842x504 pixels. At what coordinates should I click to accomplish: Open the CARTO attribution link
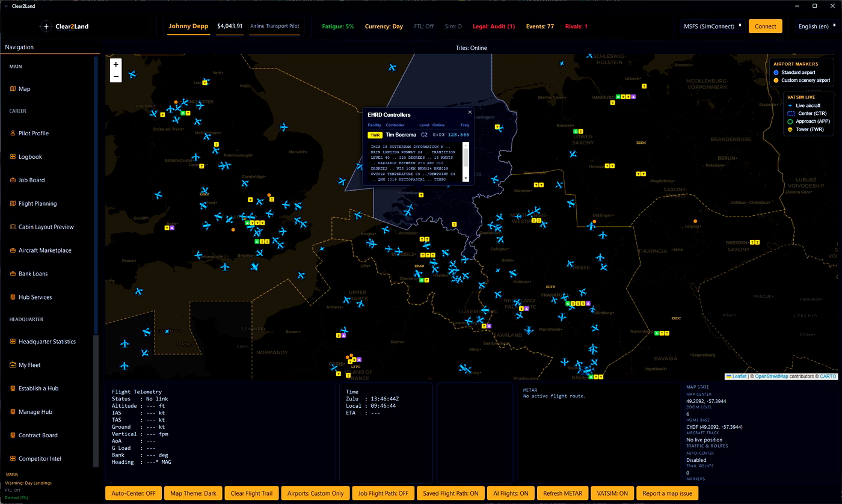click(828, 376)
